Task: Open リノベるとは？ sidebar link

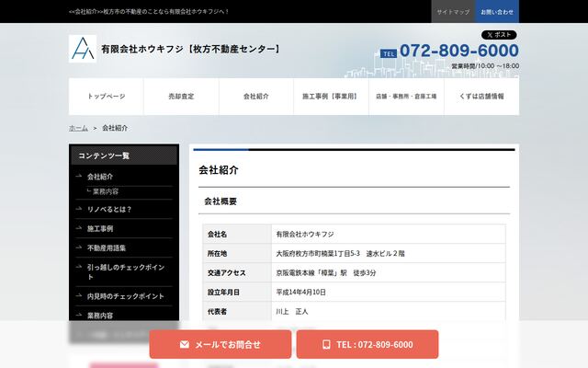Action: 109,210
